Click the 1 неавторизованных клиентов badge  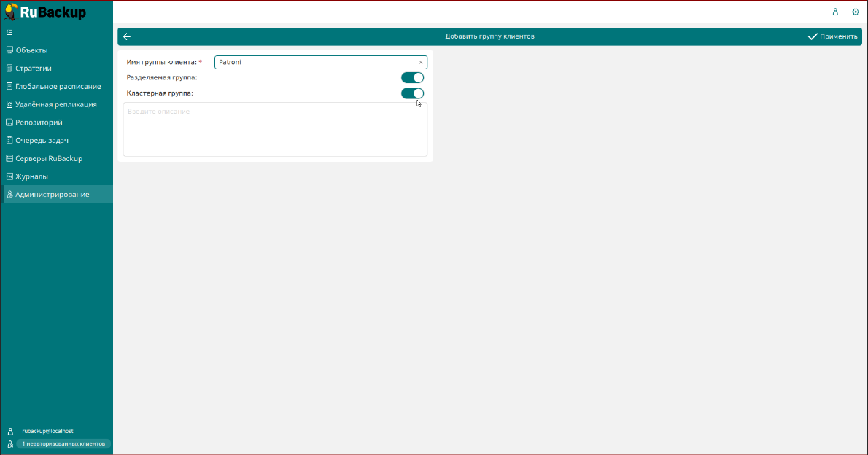pyautogui.click(x=63, y=444)
